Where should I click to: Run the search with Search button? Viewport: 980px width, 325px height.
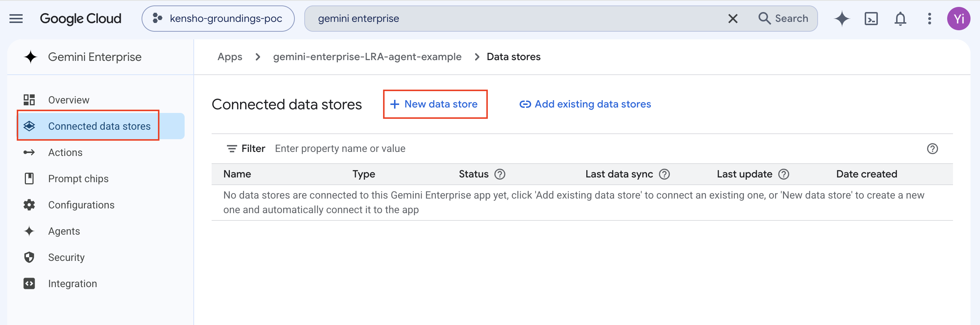[783, 18]
